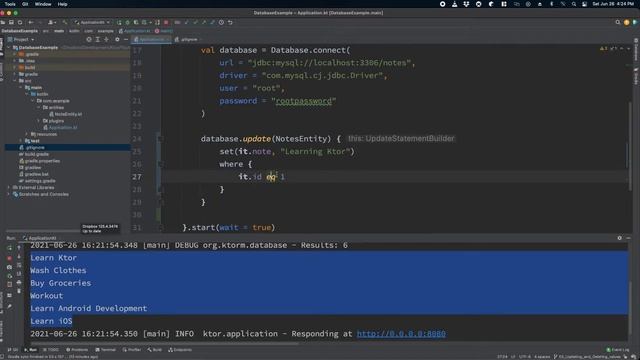
Task: Click the print console output icon
Action: 19,282
